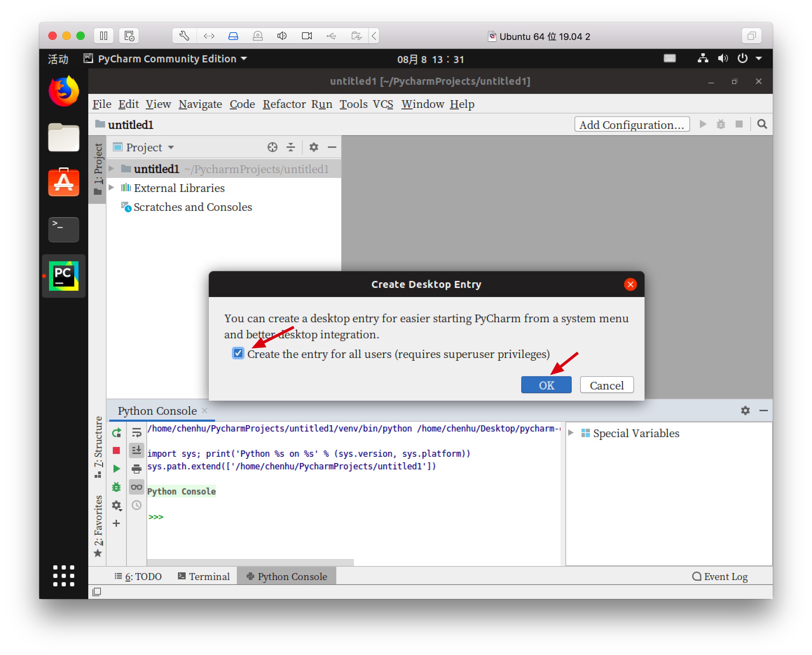Open Ubuntu Software from the dock

click(x=63, y=182)
